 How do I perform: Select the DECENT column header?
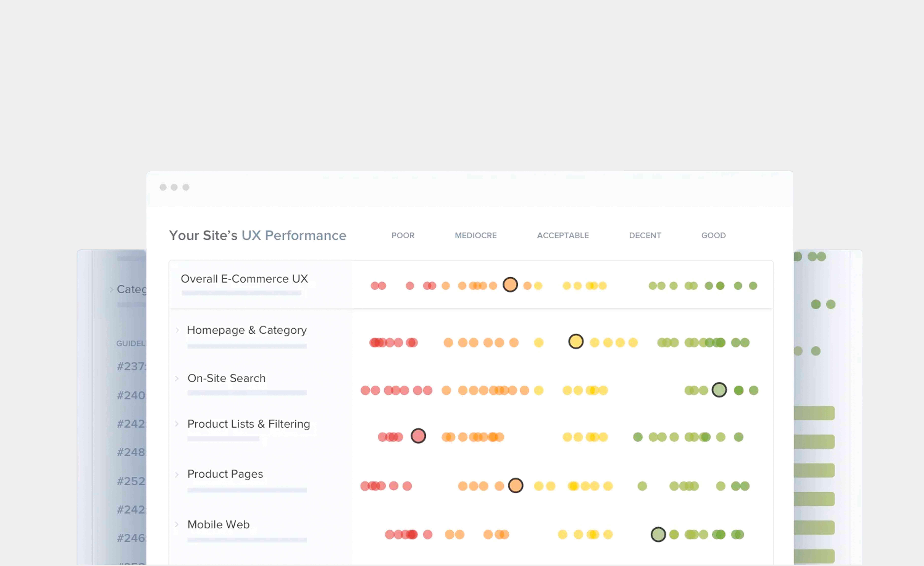[x=645, y=235]
